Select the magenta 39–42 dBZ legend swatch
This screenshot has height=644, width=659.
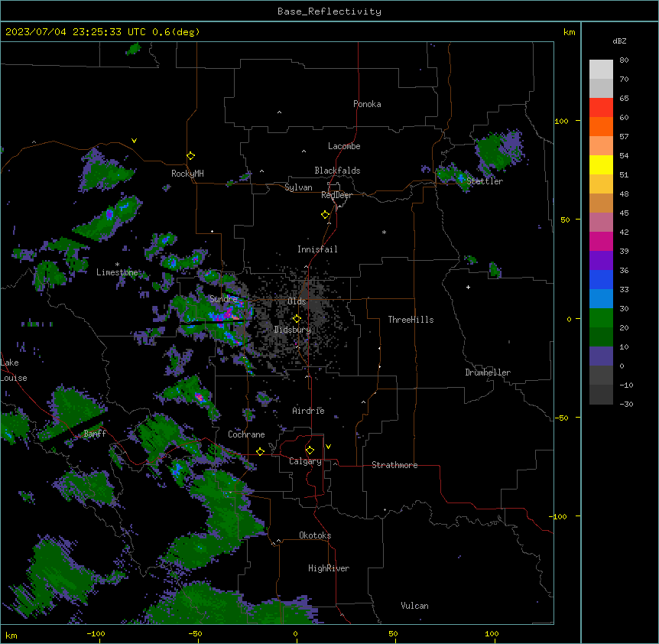[601, 241]
